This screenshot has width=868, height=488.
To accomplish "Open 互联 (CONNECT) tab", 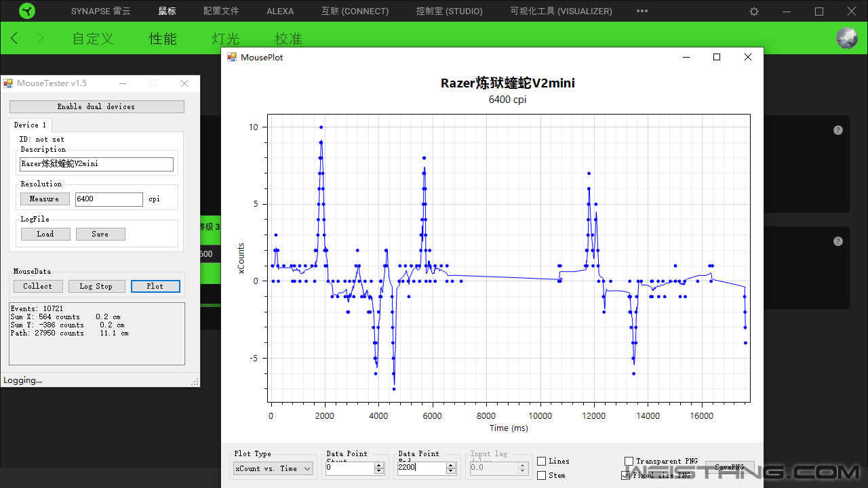I will point(355,12).
